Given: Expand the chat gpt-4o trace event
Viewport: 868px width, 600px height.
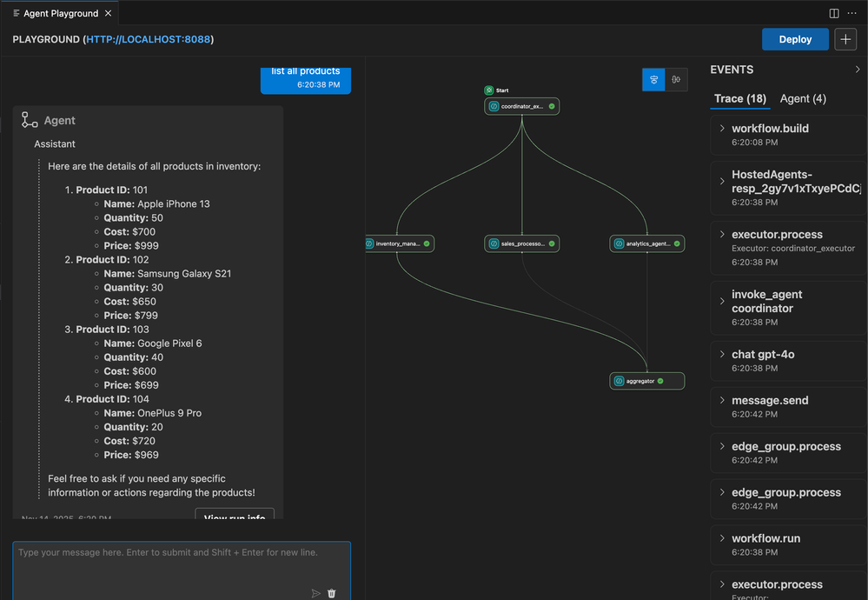Looking at the screenshot, I should point(722,355).
